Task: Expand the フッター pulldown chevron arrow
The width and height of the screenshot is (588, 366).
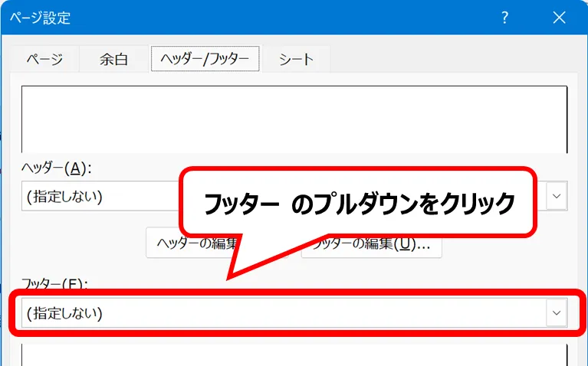Action: coord(557,313)
